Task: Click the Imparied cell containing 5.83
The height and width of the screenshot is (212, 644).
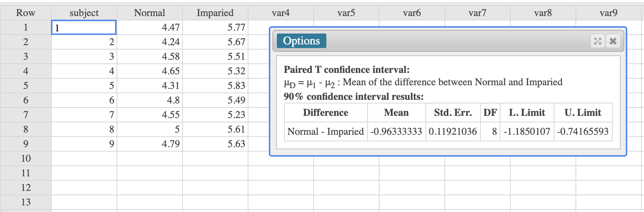Action: (x=215, y=86)
